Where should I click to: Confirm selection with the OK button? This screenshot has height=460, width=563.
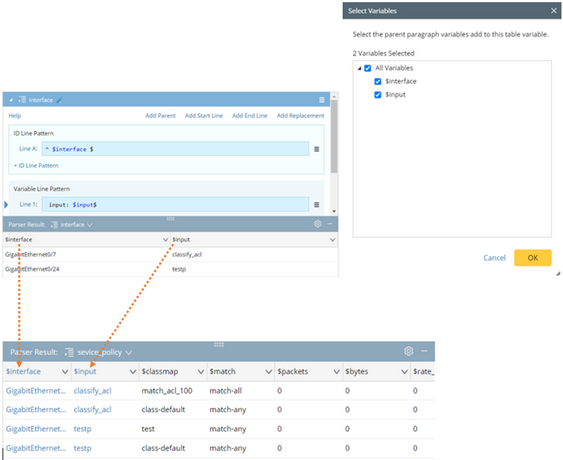[x=533, y=258]
